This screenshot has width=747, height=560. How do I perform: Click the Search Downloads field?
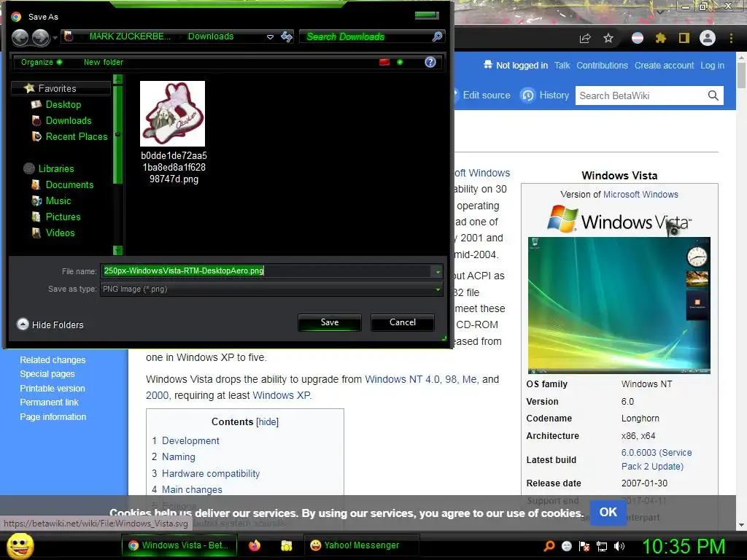(365, 36)
